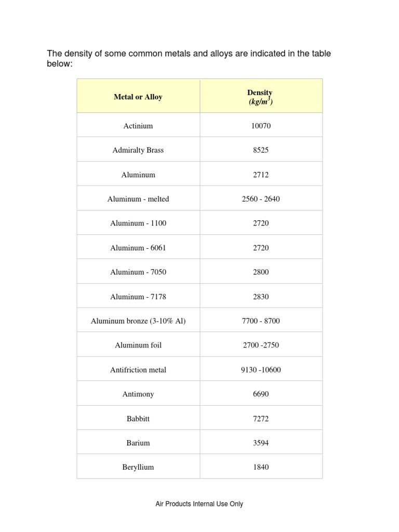Image resolution: width=399 pixels, height=532 pixels.
Task: Click the Antimony cell
Action: pyautogui.click(x=138, y=394)
